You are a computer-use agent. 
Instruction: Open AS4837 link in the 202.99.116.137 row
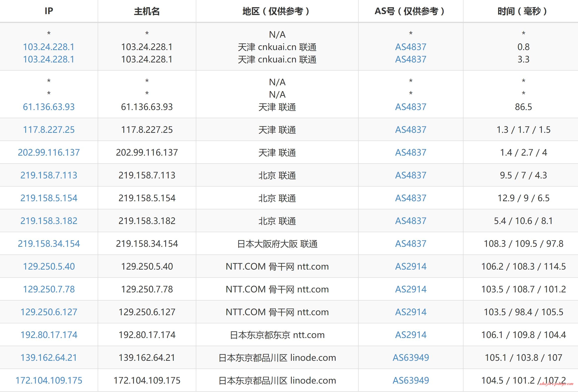click(411, 152)
